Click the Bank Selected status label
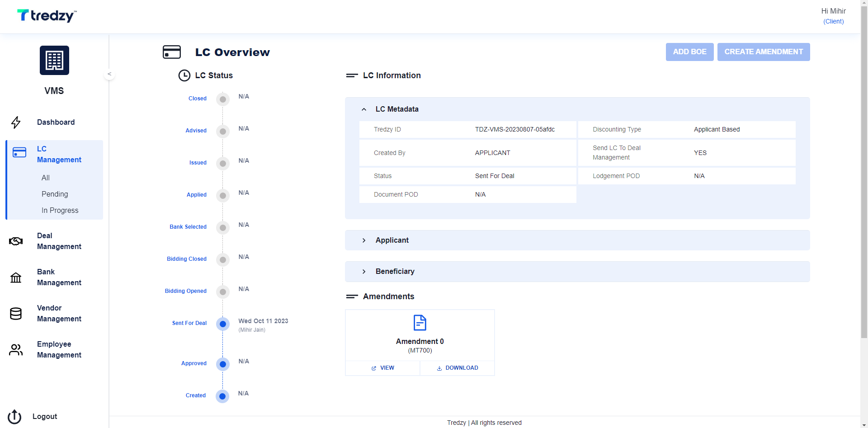This screenshot has width=868, height=428. tap(188, 227)
